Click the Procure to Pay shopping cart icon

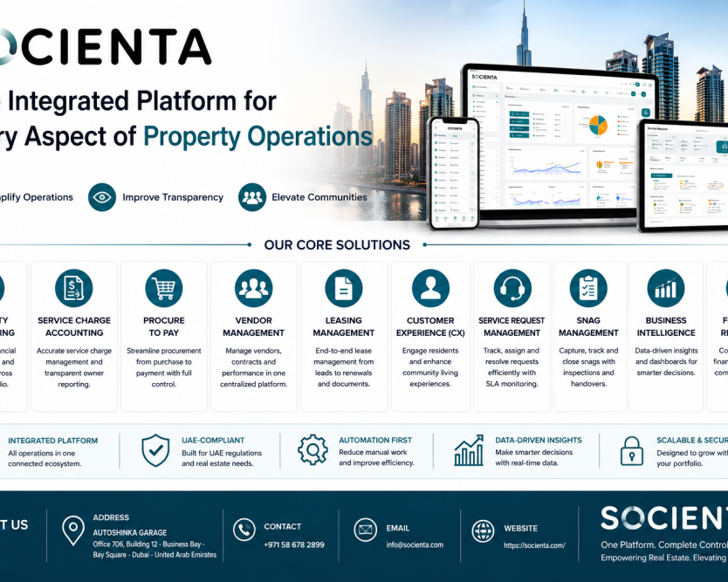click(x=163, y=288)
